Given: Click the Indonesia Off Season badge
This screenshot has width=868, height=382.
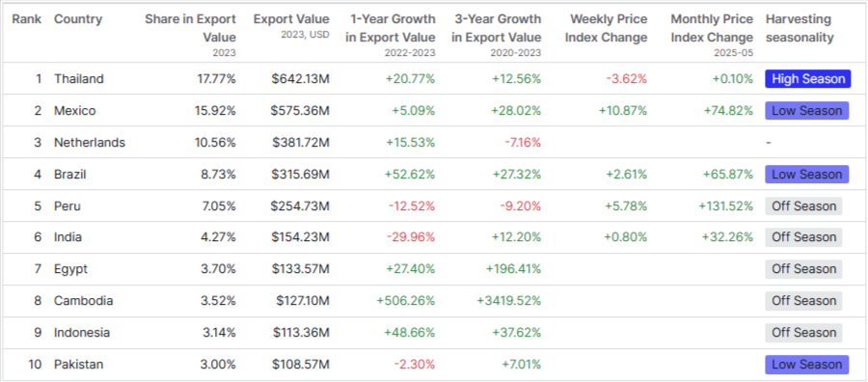Looking at the screenshot, I should pos(803,332).
